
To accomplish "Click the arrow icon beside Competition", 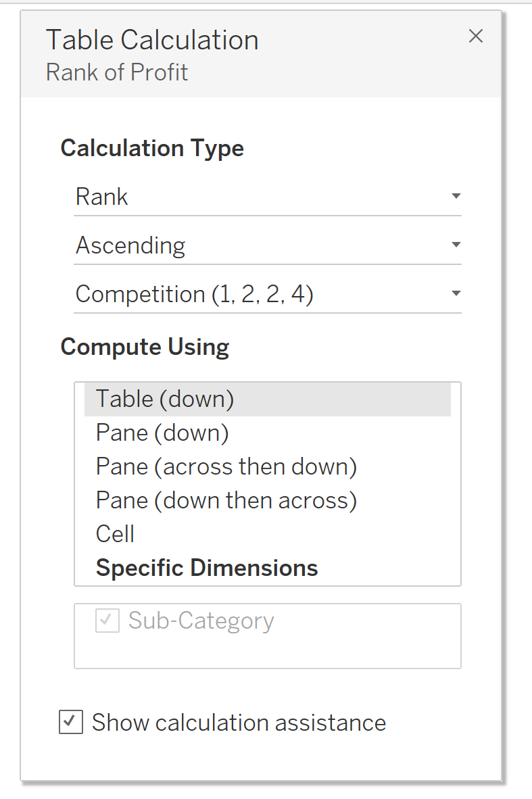I will (456, 294).
